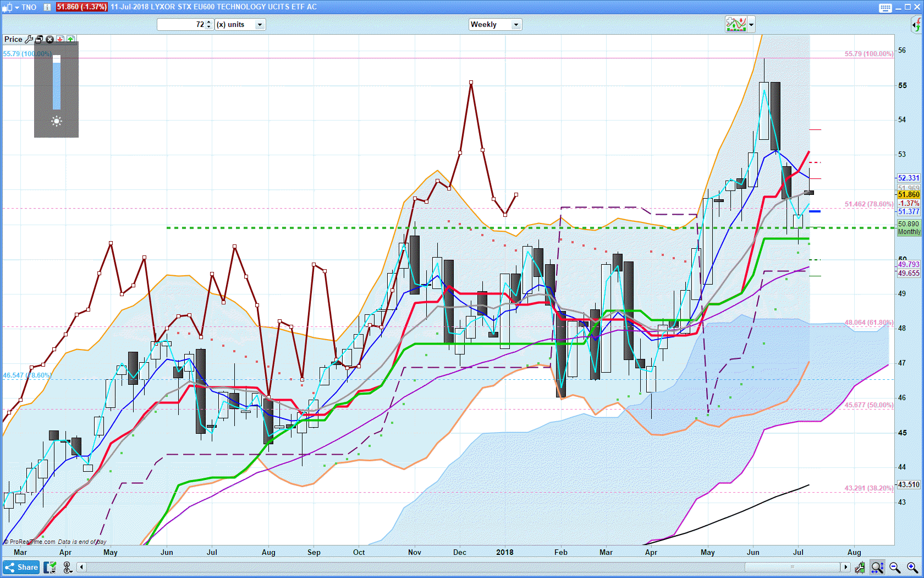Click the Nov label on time axis
Image resolution: width=924 pixels, height=578 pixels.
point(415,552)
